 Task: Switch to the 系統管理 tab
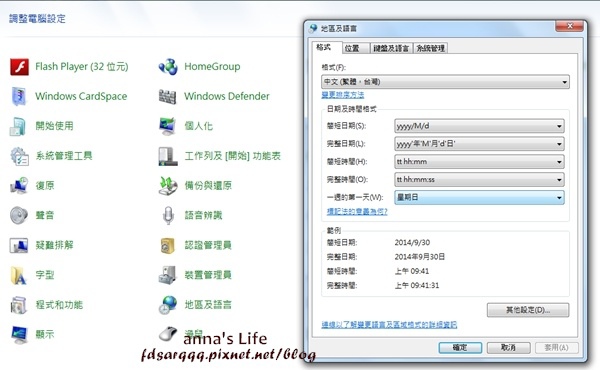point(430,48)
